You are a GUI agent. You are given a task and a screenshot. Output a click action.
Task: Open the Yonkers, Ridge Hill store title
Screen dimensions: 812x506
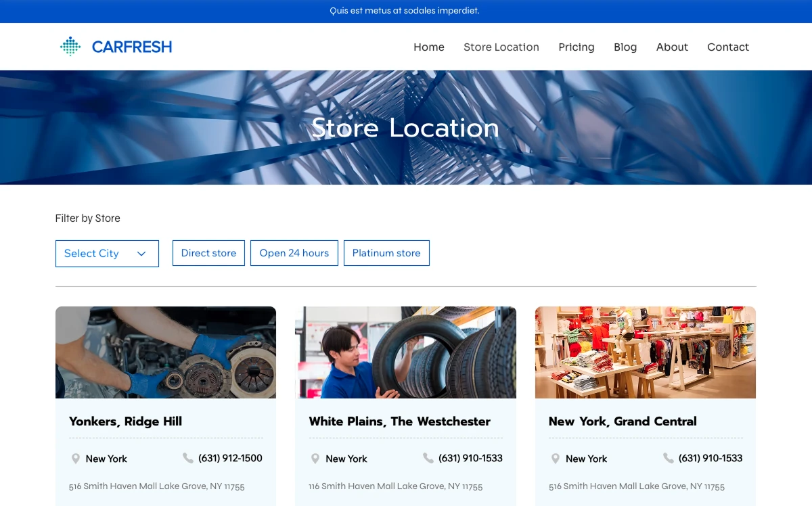pos(126,421)
